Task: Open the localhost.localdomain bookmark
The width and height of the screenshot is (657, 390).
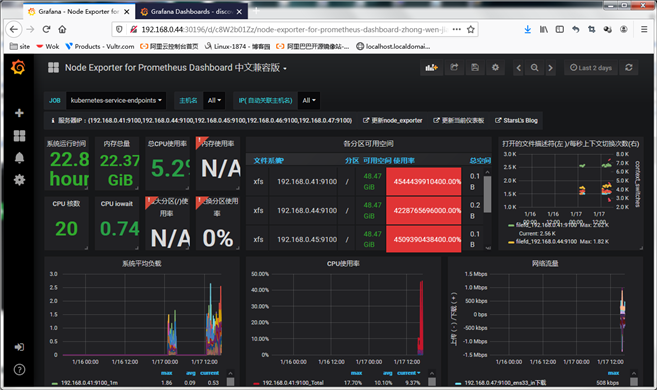Action: (x=393, y=46)
